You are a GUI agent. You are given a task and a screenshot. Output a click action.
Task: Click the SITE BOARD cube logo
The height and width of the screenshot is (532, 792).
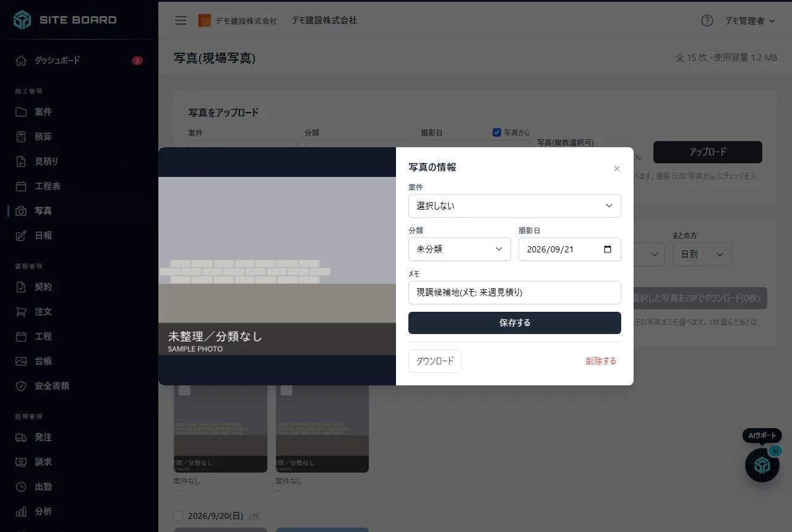coord(22,20)
